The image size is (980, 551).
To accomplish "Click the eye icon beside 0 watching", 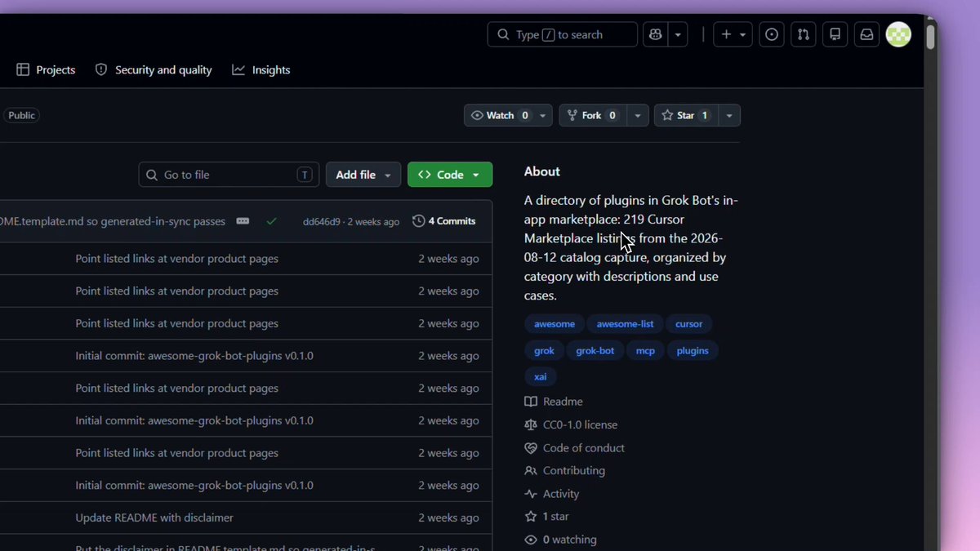I will click(531, 540).
